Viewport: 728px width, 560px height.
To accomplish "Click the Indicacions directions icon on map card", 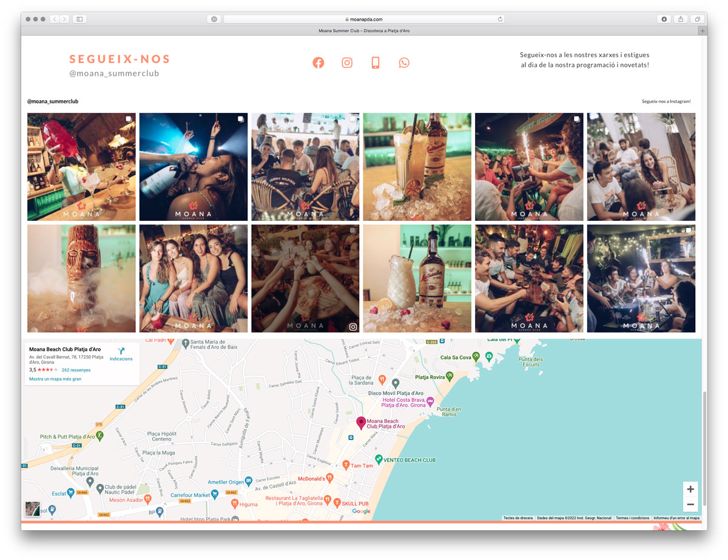I will coord(121,351).
